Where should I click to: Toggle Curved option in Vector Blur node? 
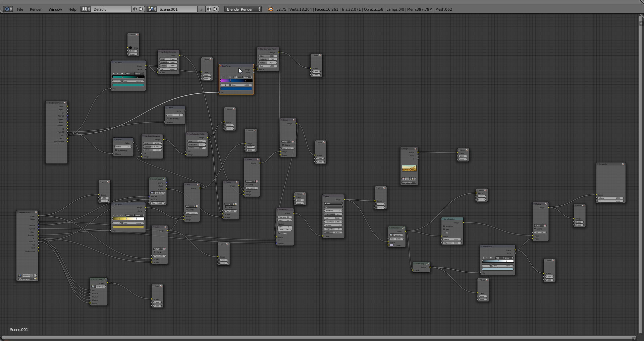279,233
